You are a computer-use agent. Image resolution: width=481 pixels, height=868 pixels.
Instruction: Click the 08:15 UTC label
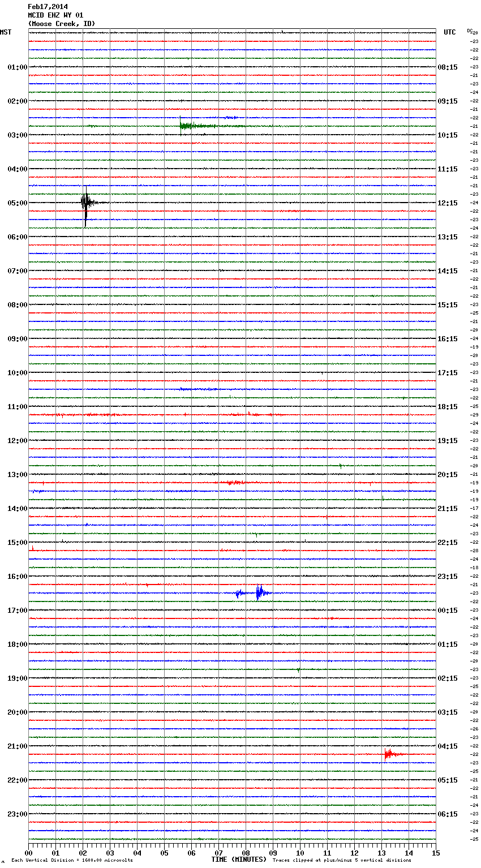448,67
